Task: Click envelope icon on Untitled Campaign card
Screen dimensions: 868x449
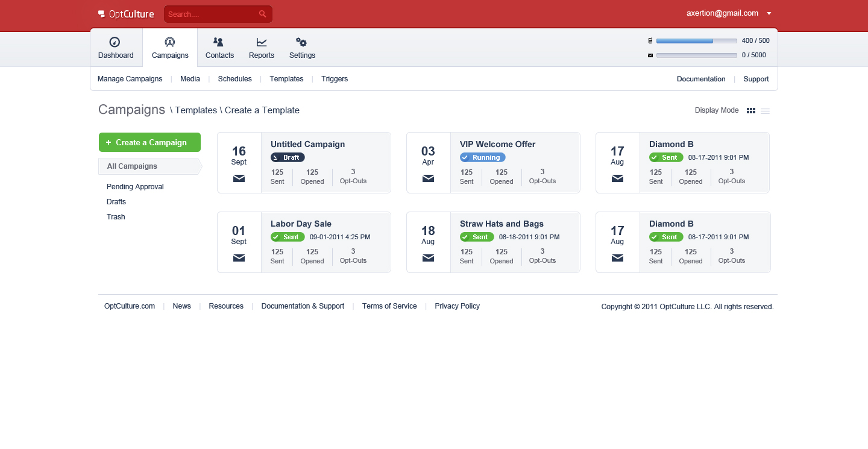Action: pos(239,178)
